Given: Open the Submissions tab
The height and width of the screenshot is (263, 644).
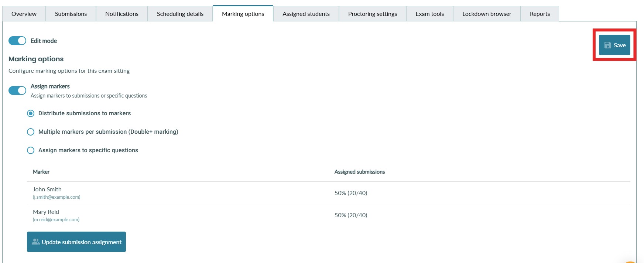Looking at the screenshot, I should pyautogui.click(x=71, y=14).
